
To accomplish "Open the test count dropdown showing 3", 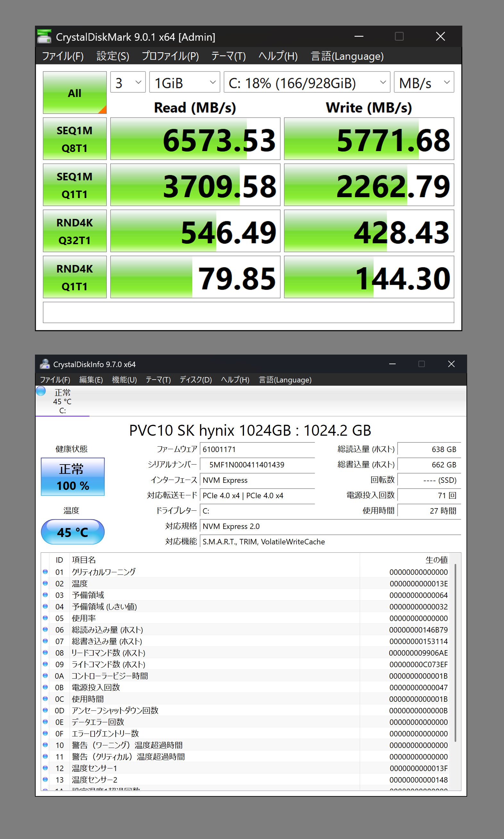I will [128, 82].
